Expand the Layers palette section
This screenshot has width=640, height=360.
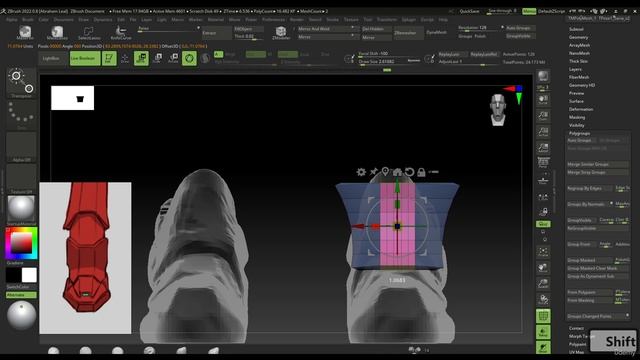tap(575, 69)
